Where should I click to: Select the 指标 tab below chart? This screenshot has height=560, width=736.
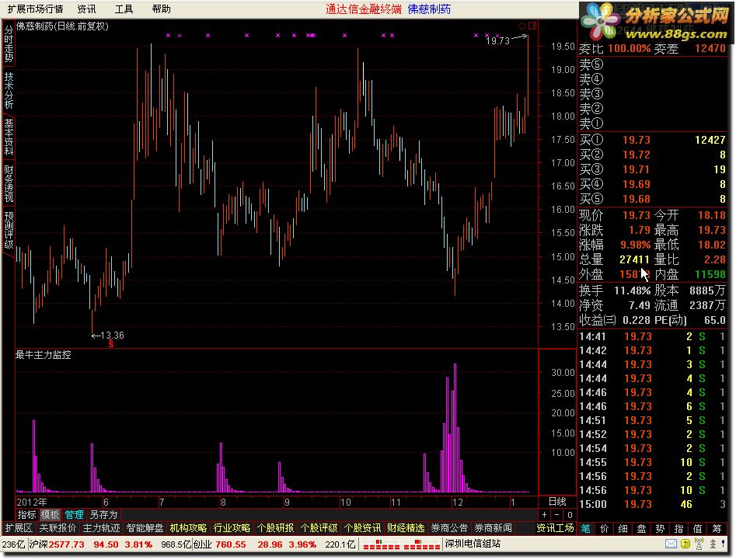pos(26,514)
